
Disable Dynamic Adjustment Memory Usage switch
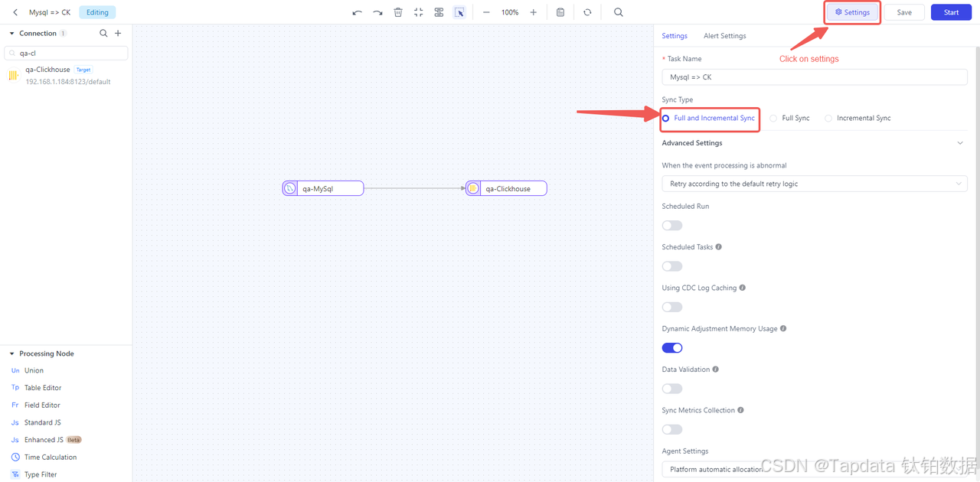pos(672,348)
